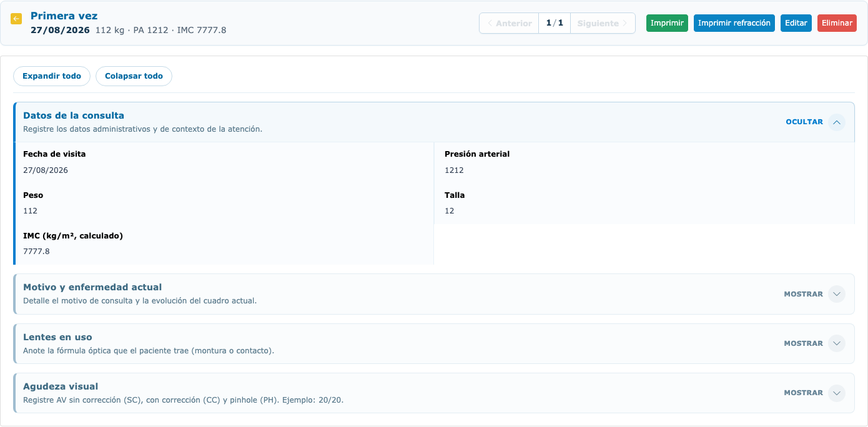Go to Siguiente record
The height and width of the screenshot is (427, 868).
603,23
